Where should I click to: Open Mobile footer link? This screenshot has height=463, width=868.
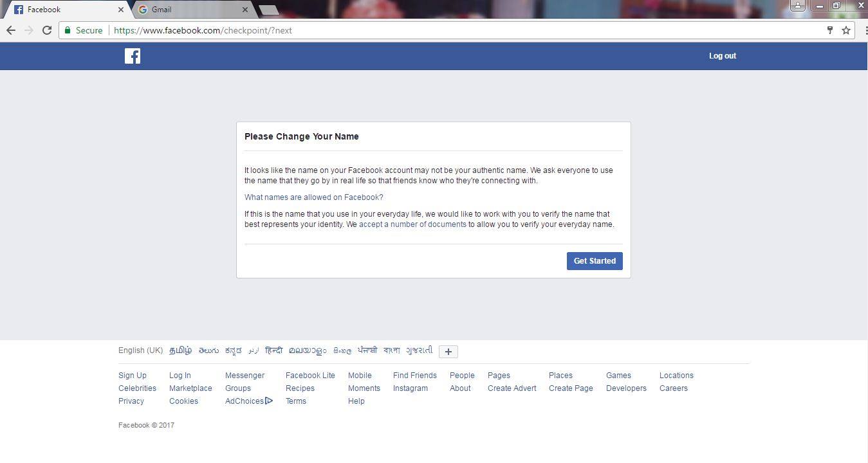pyautogui.click(x=360, y=376)
